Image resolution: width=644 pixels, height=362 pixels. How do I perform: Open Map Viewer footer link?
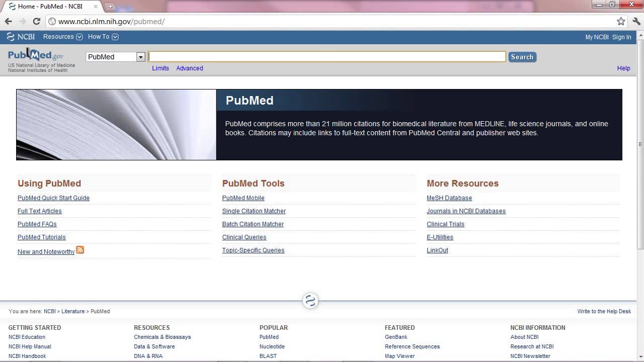[400, 356]
